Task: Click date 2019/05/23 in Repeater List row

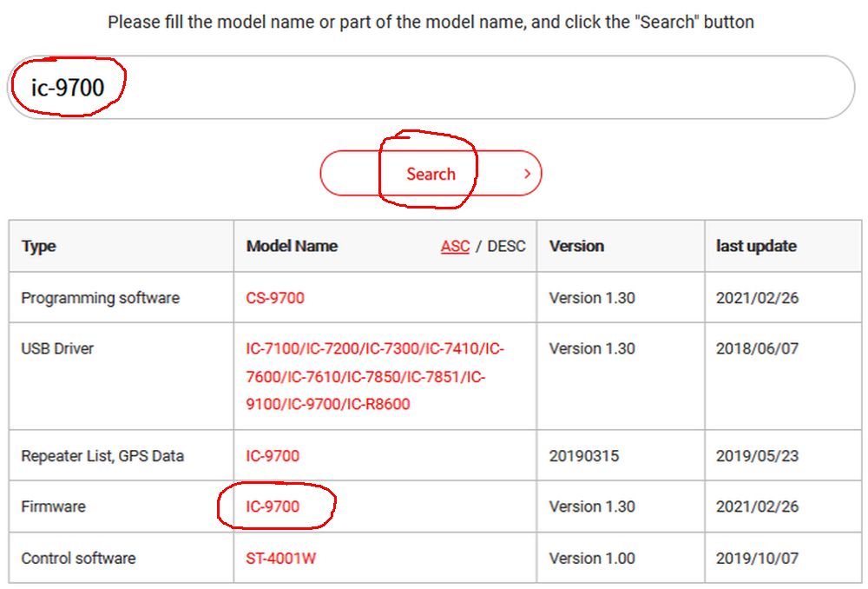Action: pyautogui.click(x=757, y=455)
